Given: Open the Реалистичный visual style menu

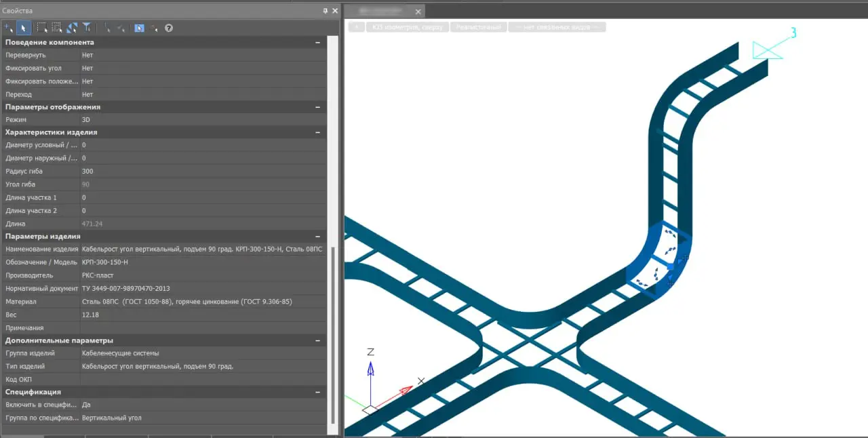Looking at the screenshot, I should [x=479, y=27].
